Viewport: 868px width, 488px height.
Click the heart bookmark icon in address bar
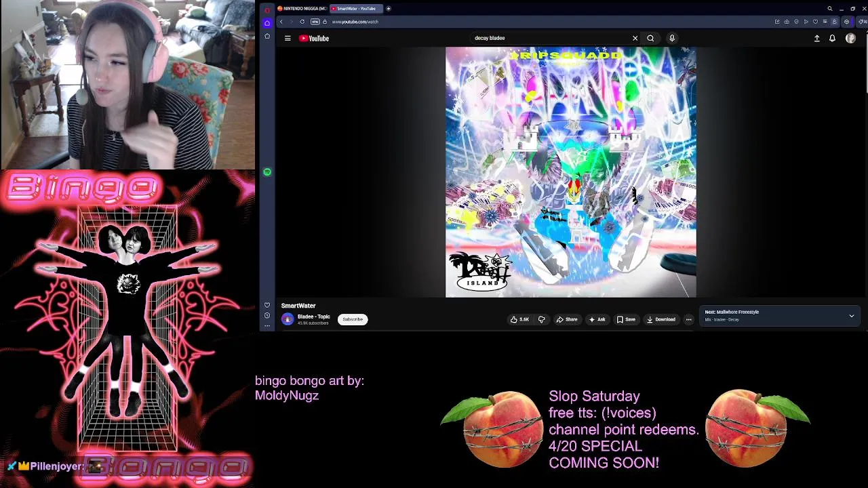click(815, 22)
